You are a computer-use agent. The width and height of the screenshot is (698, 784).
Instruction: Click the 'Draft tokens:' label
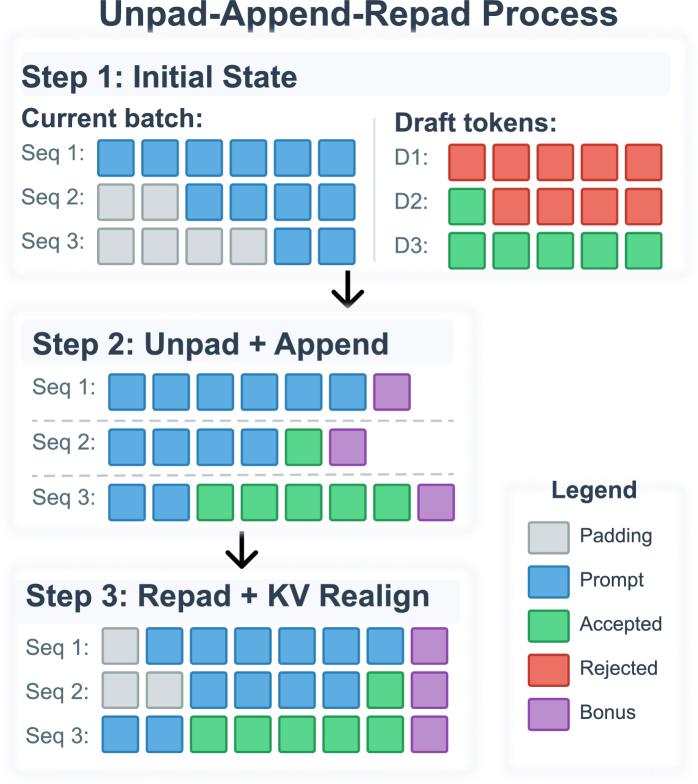click(x=475, y=123)
